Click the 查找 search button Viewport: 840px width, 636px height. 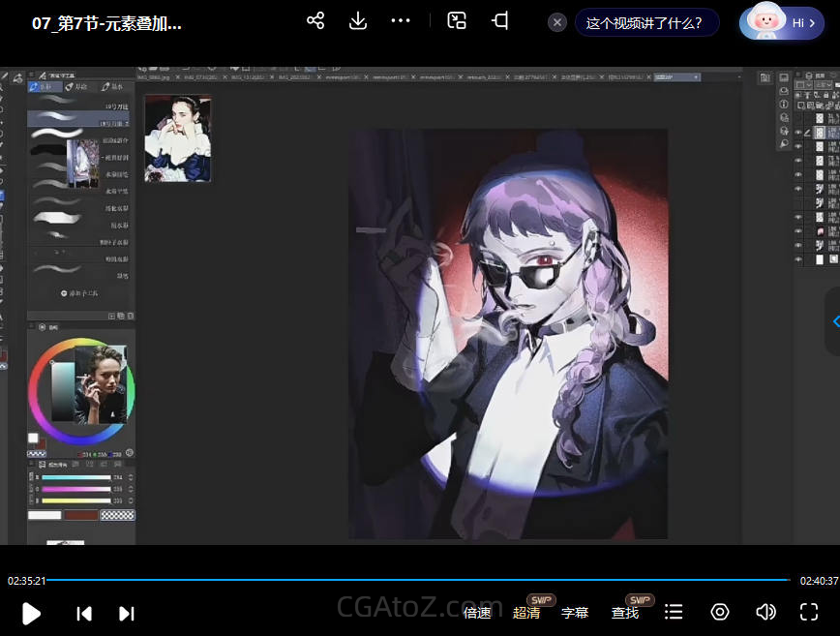click(x=625, y=613)
